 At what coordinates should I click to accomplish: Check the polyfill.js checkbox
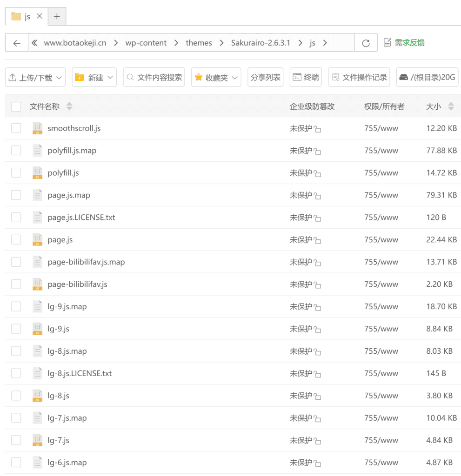coord(16,173)
